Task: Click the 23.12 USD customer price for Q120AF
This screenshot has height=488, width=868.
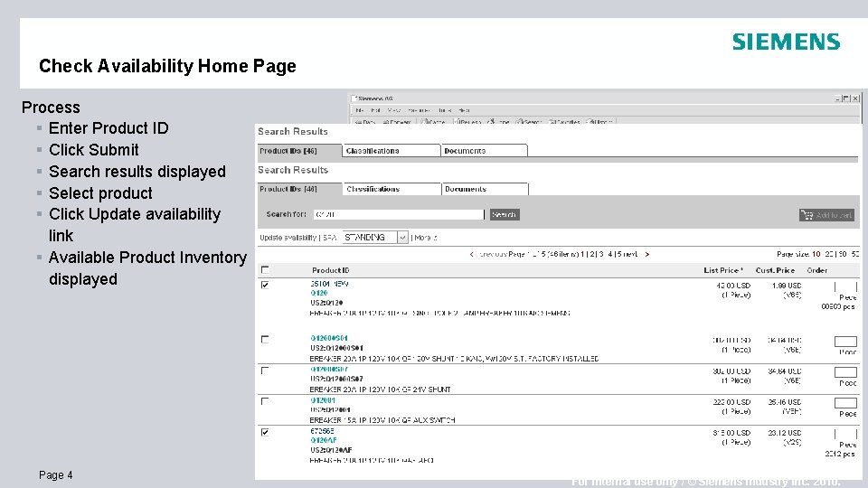Action: tap(785, 433)
